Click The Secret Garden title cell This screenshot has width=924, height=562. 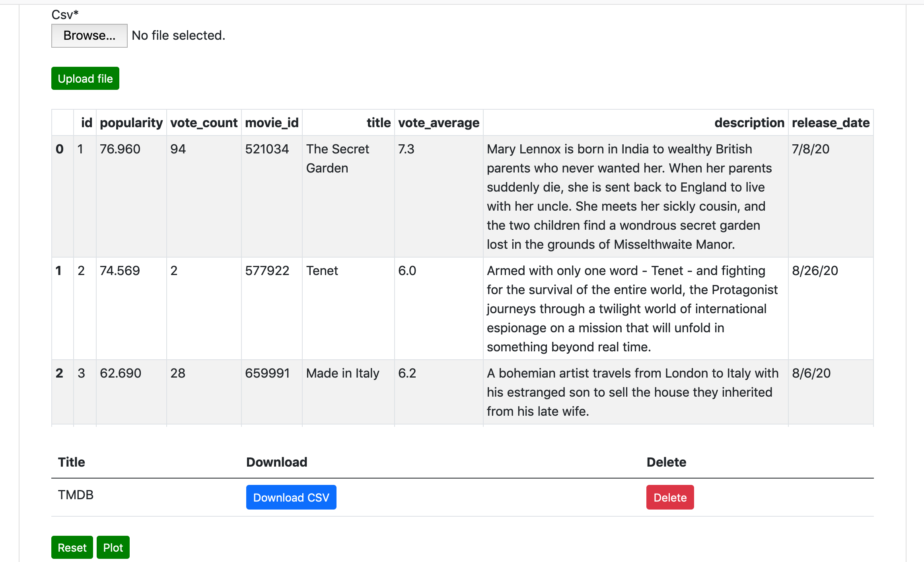337,159
